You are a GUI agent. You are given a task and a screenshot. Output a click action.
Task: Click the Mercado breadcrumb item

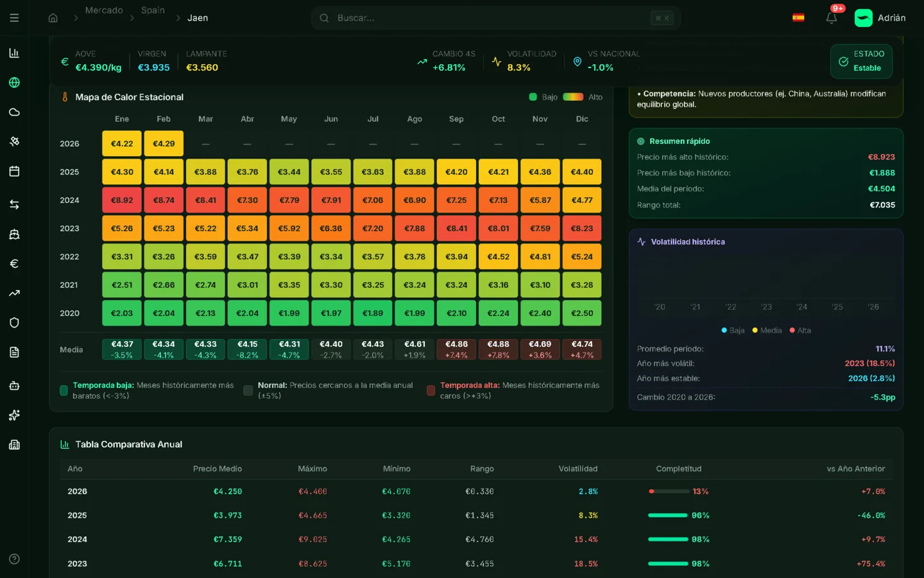tap(104, 10)
